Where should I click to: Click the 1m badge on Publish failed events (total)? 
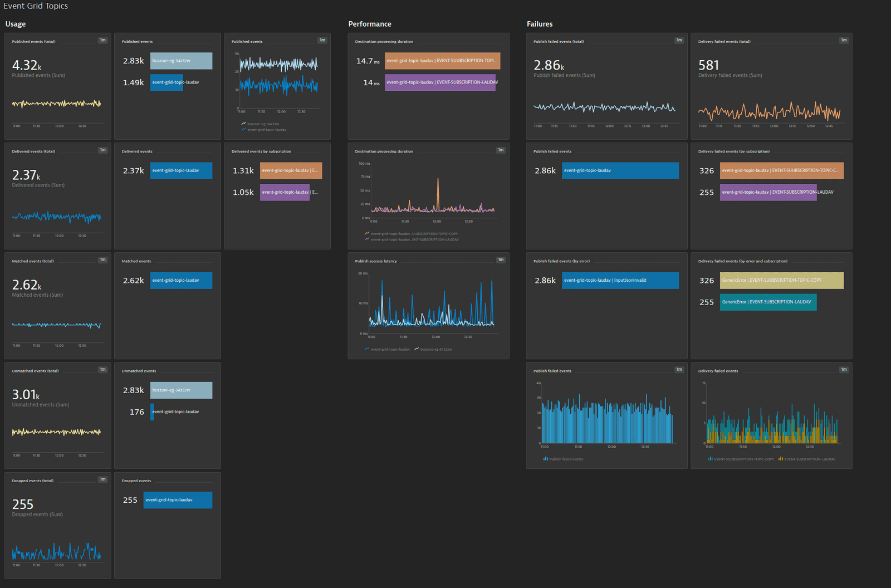point(679,40)
